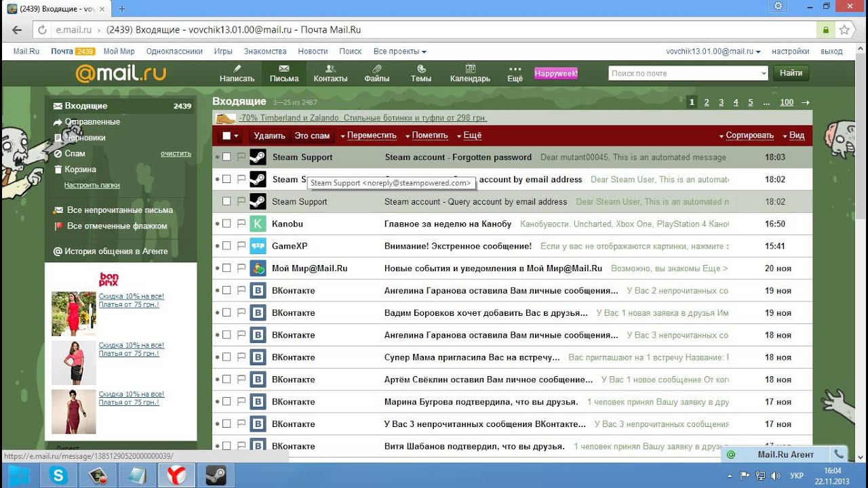Expand the Переместить dropdown
The image size is (868, 488).
point(368,136)
